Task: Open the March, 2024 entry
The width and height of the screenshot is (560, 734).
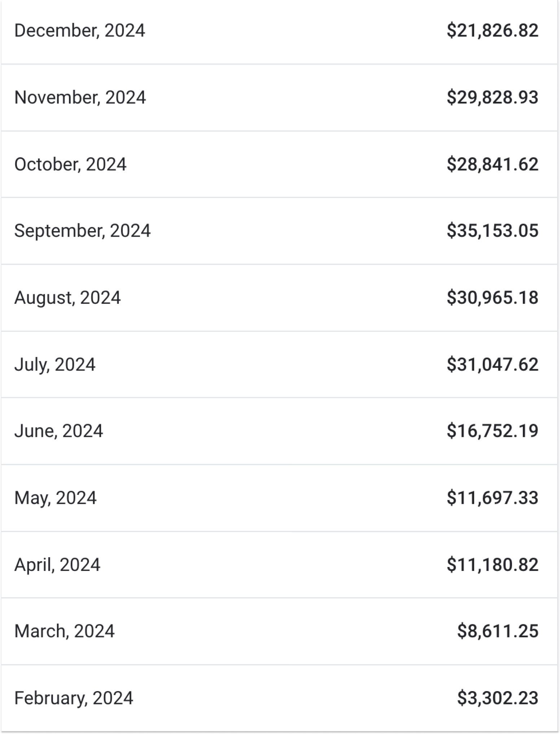Action: [x=279, y=631]
